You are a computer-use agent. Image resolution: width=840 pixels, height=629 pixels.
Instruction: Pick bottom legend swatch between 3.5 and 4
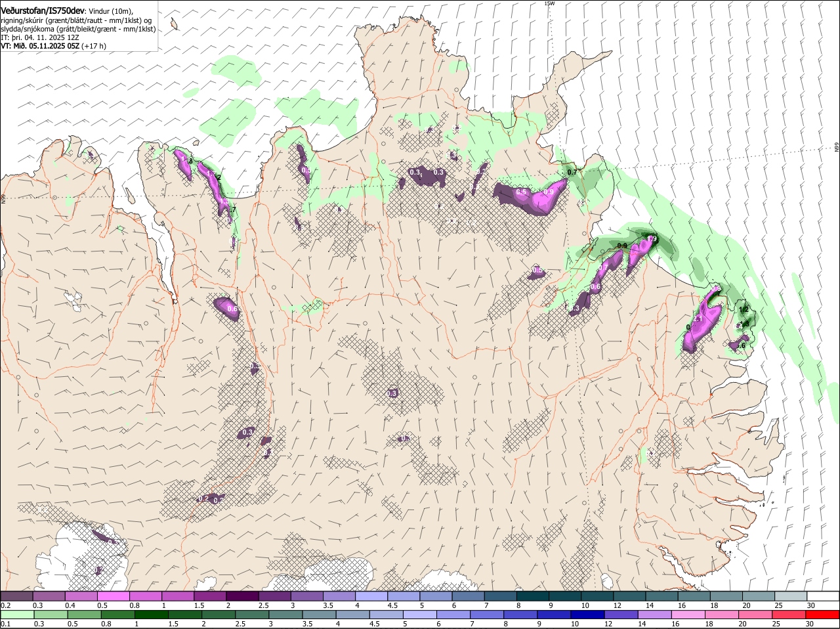[x=319, y=615]
